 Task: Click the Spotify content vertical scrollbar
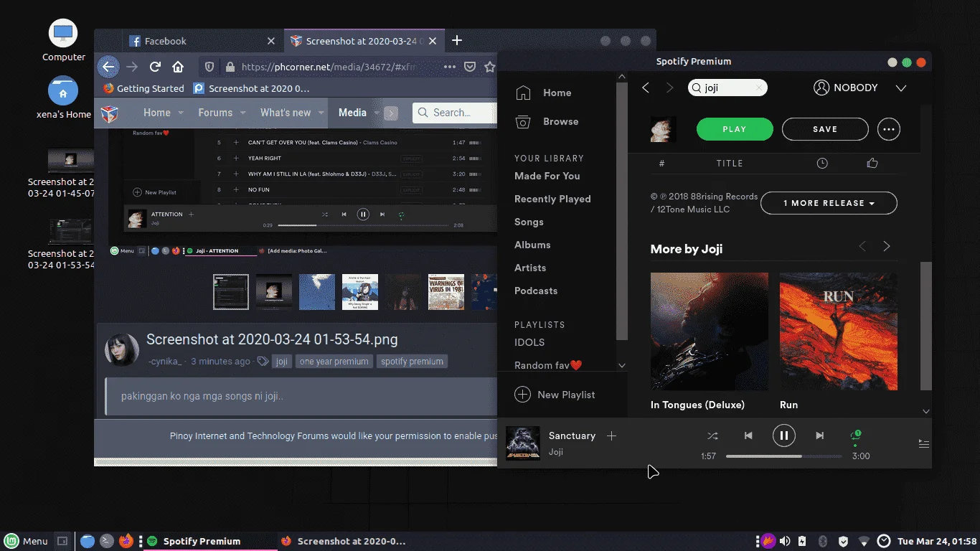point(926,326)
